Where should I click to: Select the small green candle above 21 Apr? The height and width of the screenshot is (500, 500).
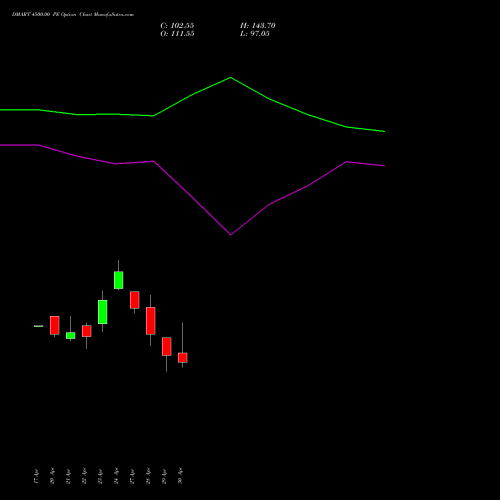(70, 336)
